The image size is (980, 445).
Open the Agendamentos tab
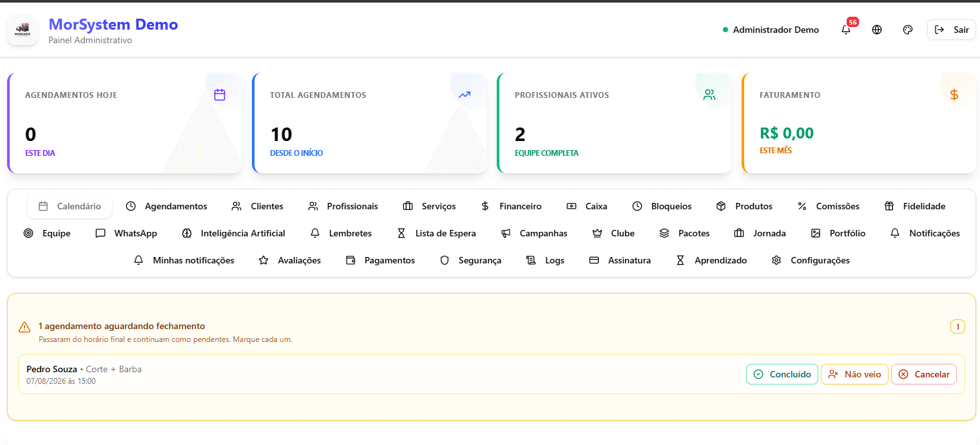point(166,206)
